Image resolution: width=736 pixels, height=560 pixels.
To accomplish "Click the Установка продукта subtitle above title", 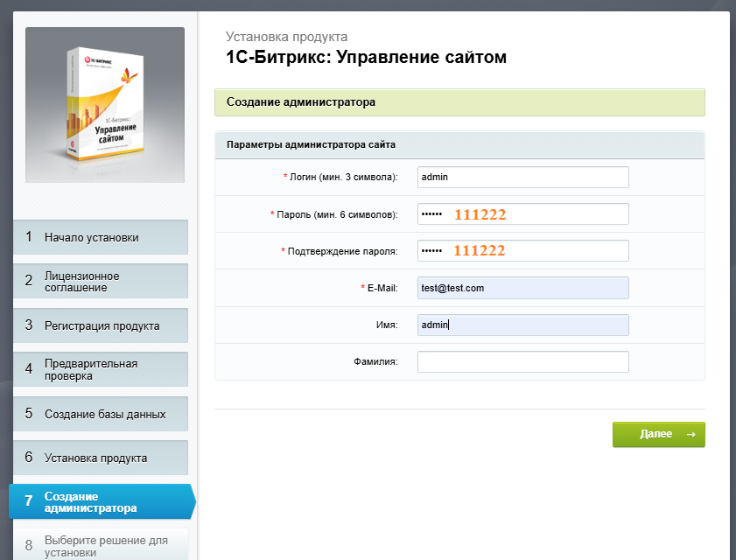I will tap(286, 37).
